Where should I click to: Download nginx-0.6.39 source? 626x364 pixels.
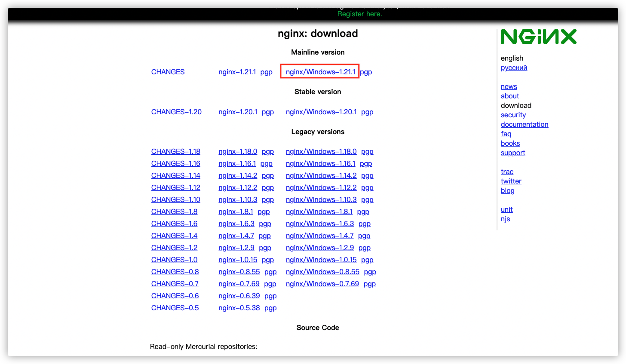pyautogui.click(x=239, y=296)
